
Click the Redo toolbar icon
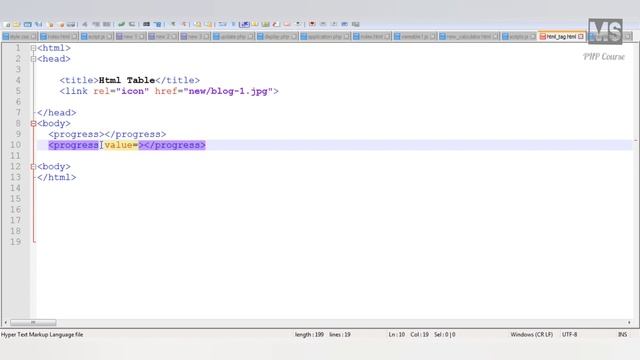click(132, 24)
